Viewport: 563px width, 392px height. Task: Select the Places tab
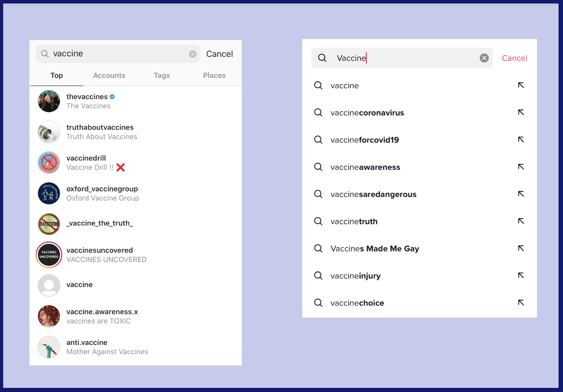(214, 75)
